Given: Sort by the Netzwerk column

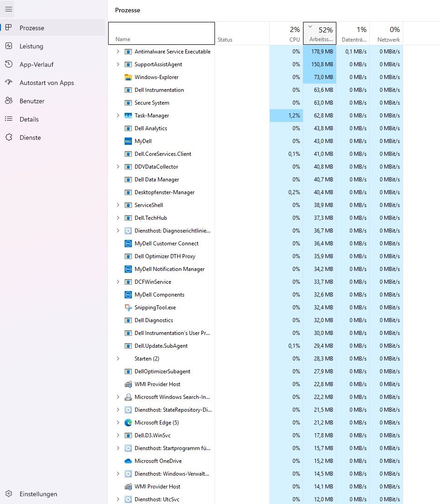Looking at the screenshot, I should (386, 33).
